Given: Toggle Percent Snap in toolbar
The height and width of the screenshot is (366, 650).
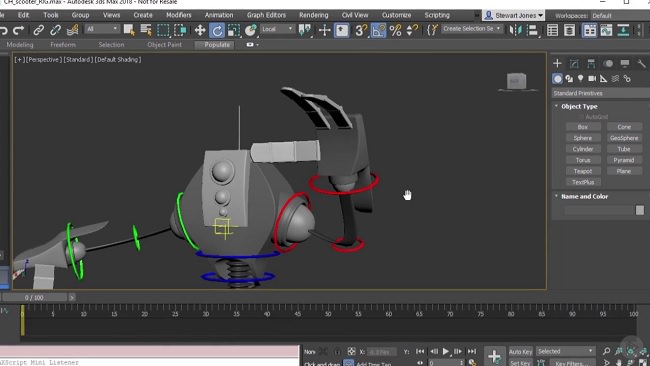Looking at the screenshot, I should [x=395, y=30].
